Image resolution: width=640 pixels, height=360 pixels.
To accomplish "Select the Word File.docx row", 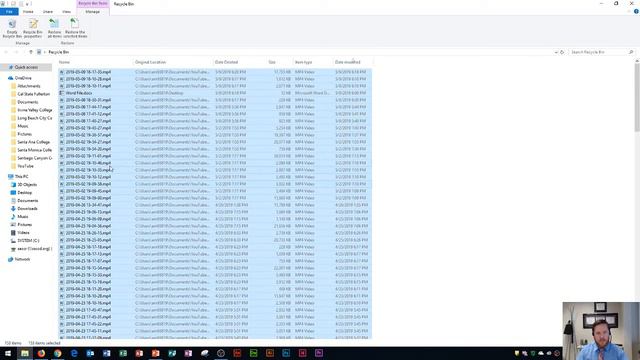I will click(x=215, y=93).
